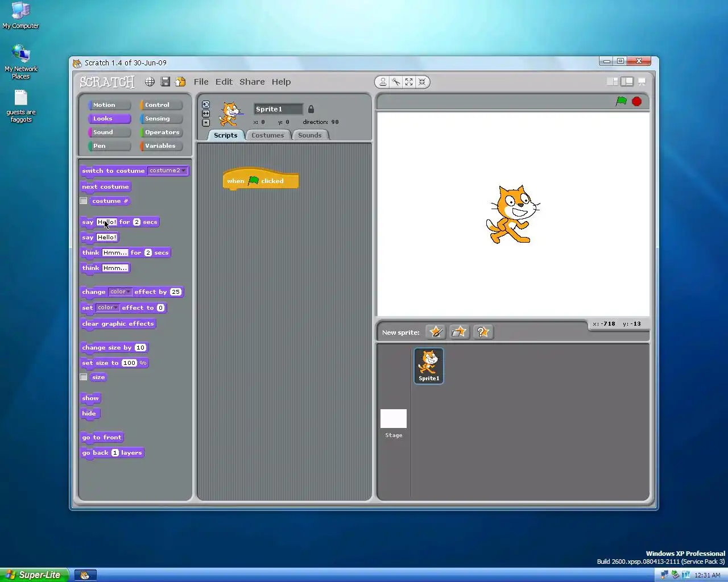Screen dimensions: 728x582
Task: Enter presentation mode
Action: [642, 82]
